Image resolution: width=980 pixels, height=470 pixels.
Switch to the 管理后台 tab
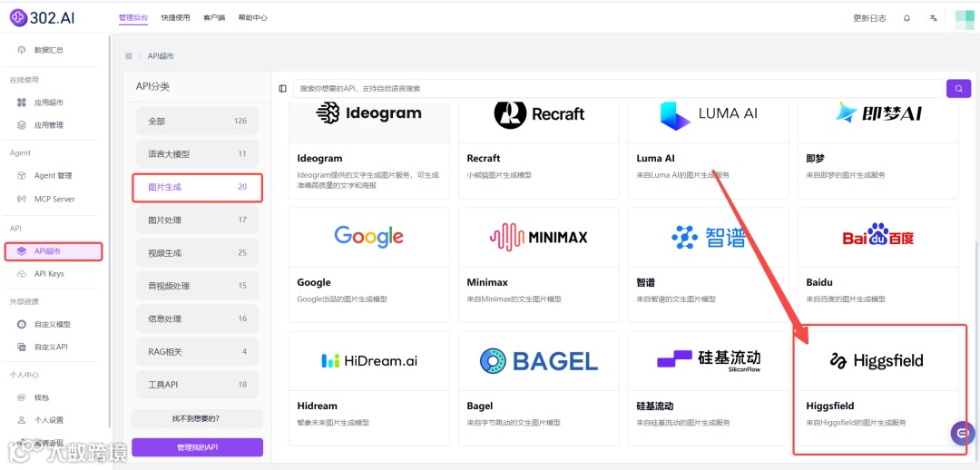[133, 18]
